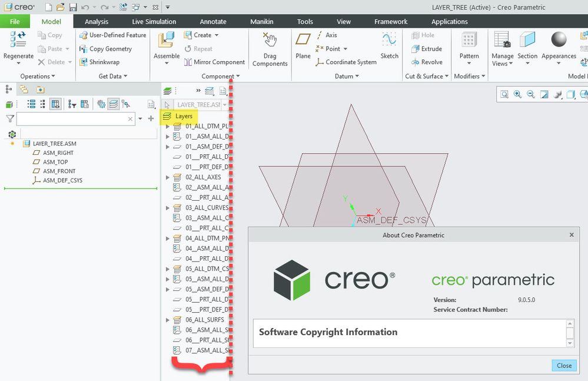The image size is (588, 381).
Task: Click Close in About Creo Parametric dialog
Action: click(564, 366)
